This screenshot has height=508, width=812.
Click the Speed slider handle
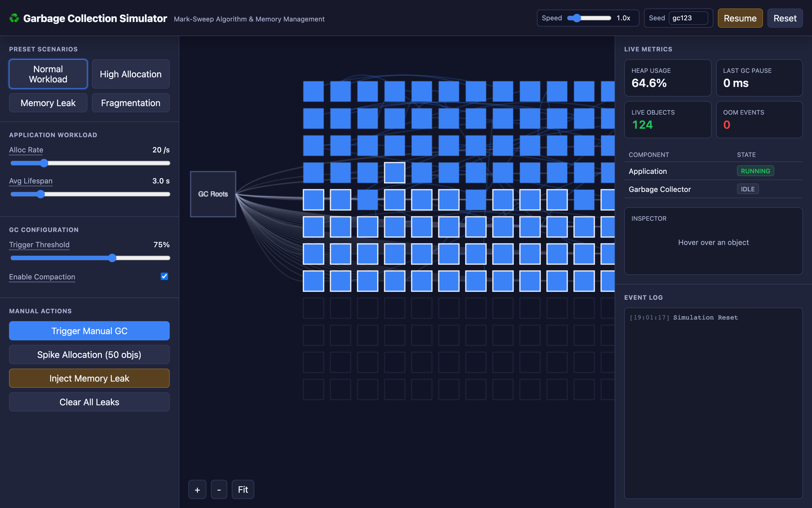point(577,18)
